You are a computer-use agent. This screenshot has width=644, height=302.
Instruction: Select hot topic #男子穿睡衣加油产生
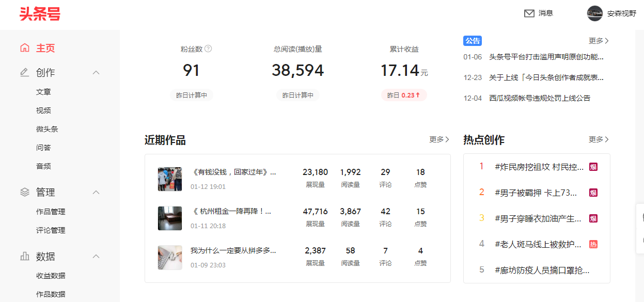(x=538, y=218)
